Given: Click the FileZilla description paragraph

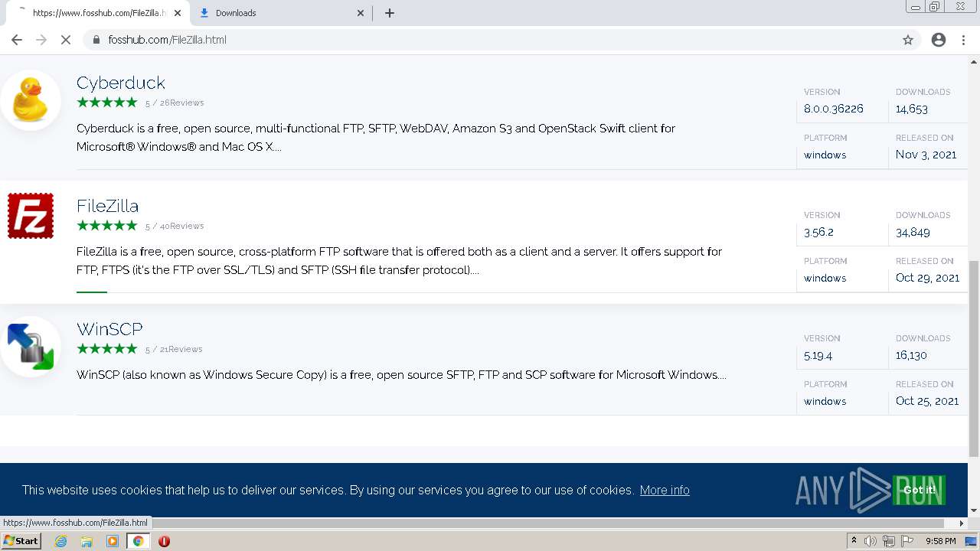Looking at the screenshot, I should point(399,261).
